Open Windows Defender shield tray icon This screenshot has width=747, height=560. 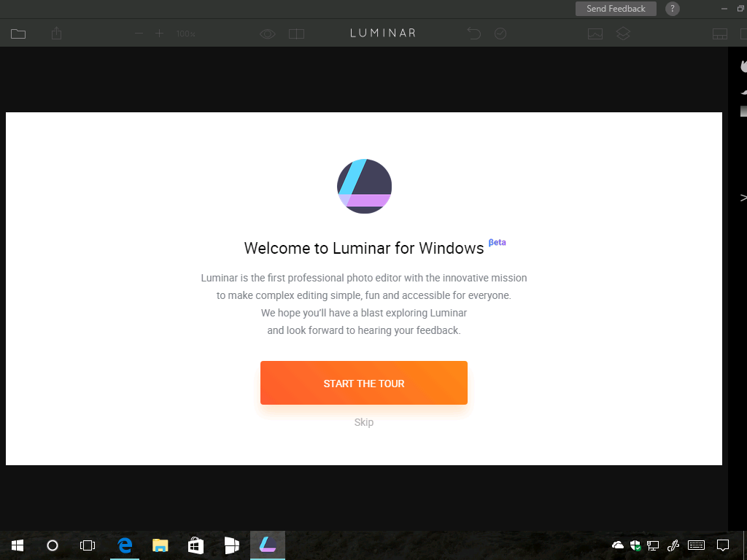coord(635,545)
